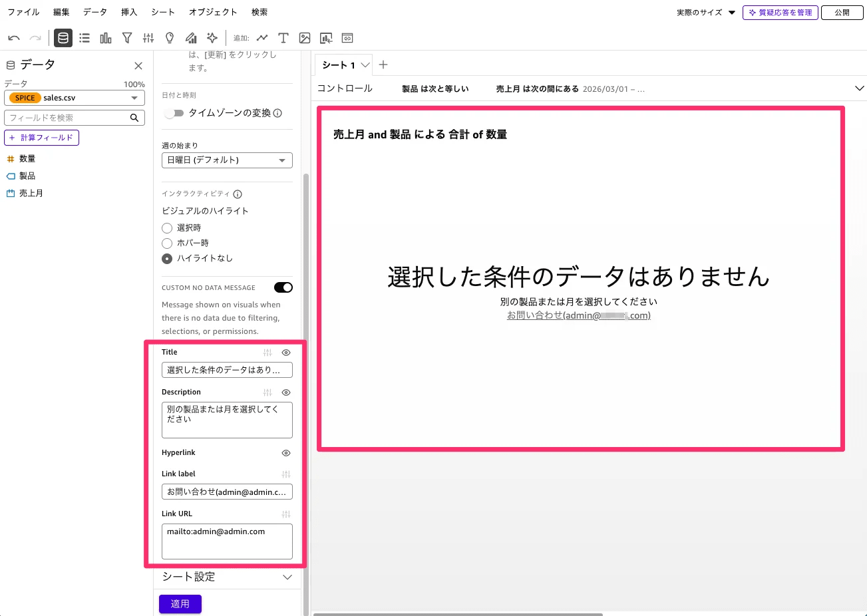Open オブジェクト menu

[213, 13]
